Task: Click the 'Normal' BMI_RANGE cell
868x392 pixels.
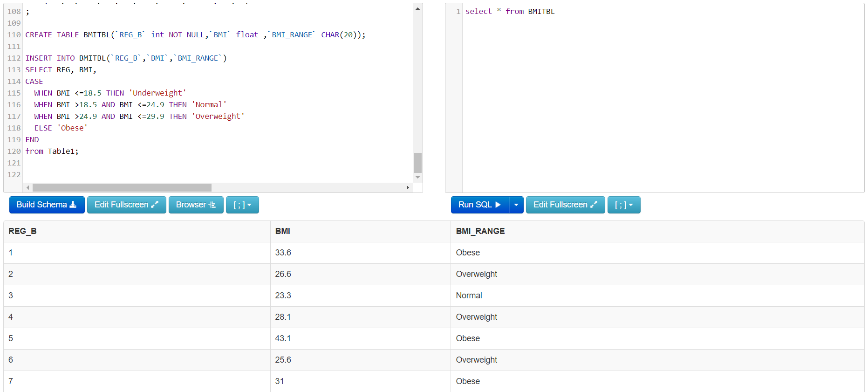Action: [x=657, y=296]
